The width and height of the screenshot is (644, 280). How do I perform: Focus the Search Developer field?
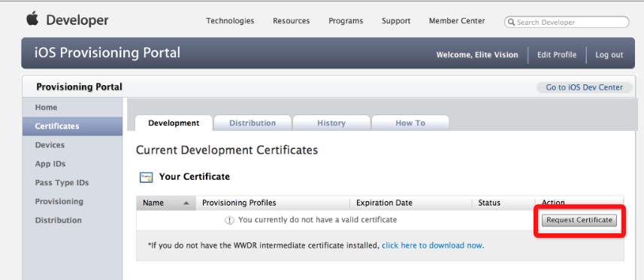[x=567, y=22]
